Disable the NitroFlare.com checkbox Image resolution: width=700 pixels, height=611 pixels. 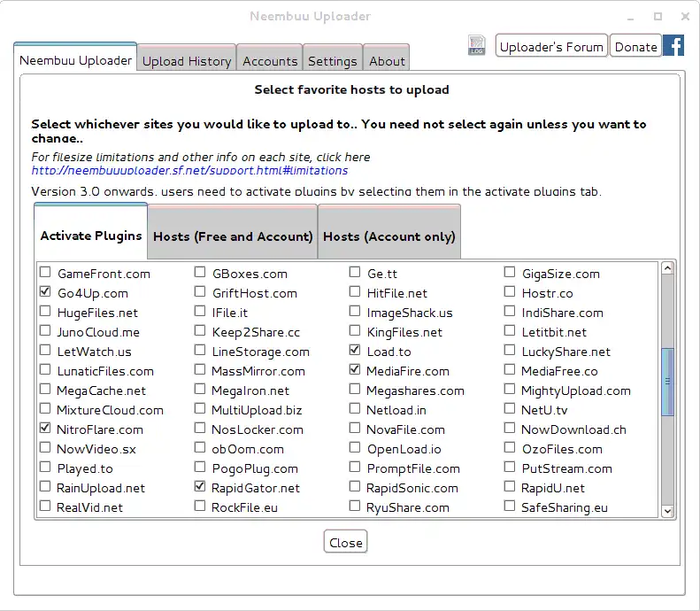[45, 429]
